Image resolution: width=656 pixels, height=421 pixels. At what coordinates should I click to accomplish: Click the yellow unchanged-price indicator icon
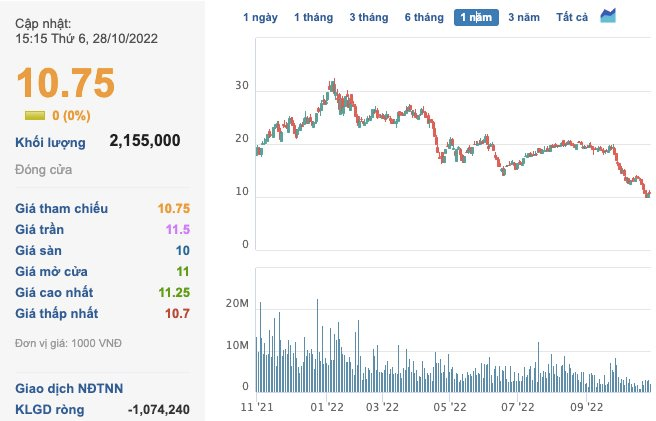coord(34,116)
